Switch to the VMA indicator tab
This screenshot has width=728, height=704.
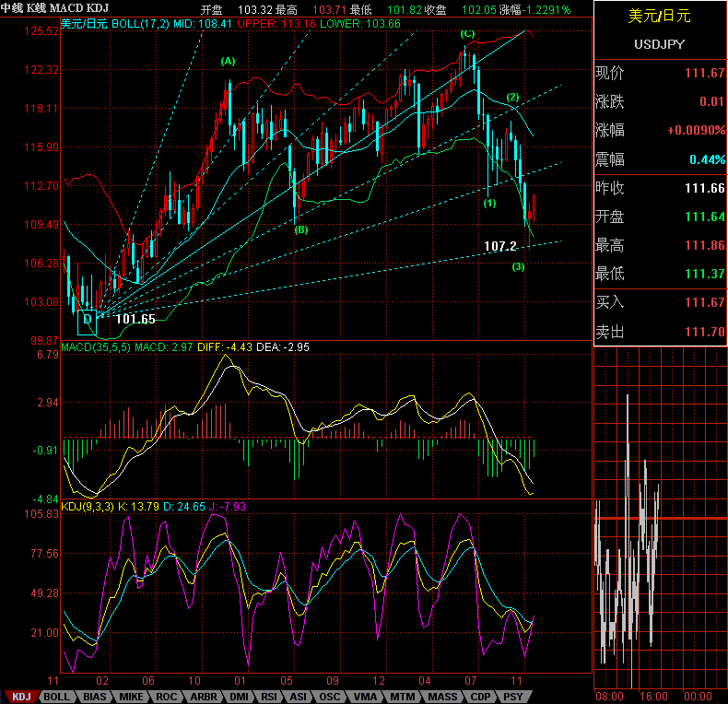[x=366, y=697]
